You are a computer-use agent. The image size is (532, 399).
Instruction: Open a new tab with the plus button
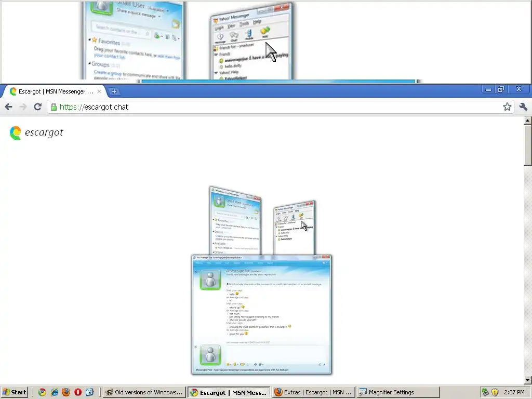pyautogui.click(x=114, y=91)
